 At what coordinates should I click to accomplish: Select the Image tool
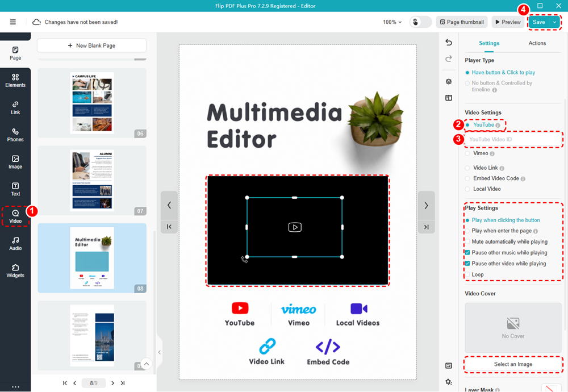[x=15, y=162]
